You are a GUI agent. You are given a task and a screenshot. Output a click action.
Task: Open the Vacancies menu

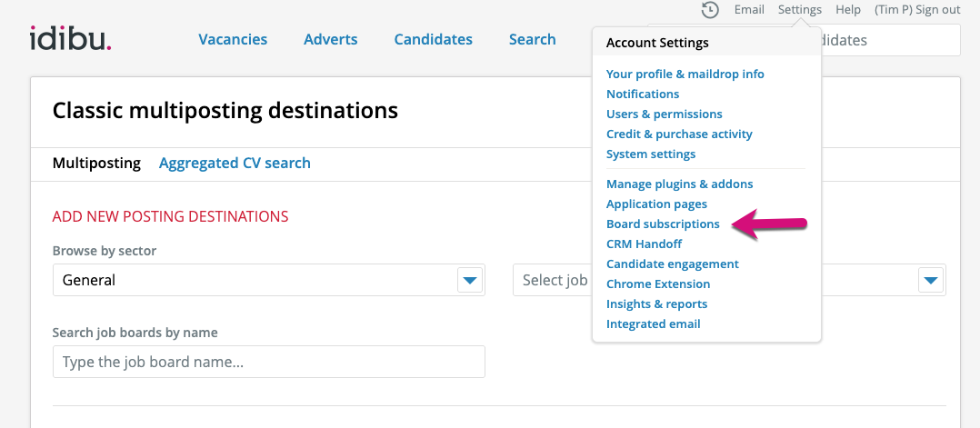(233, 39)
